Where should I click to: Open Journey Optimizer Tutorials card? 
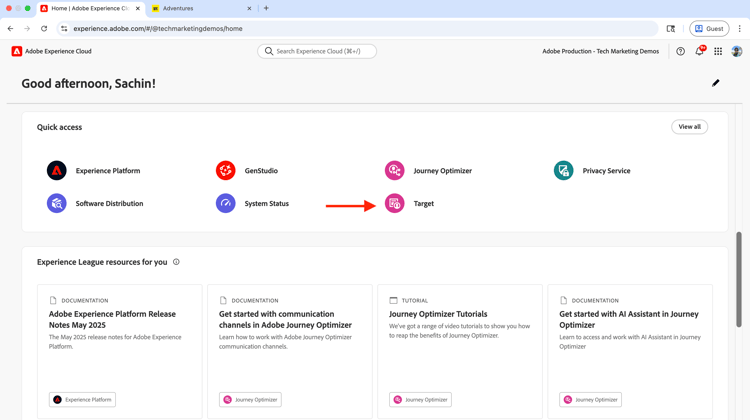click(x=438, y=314)
